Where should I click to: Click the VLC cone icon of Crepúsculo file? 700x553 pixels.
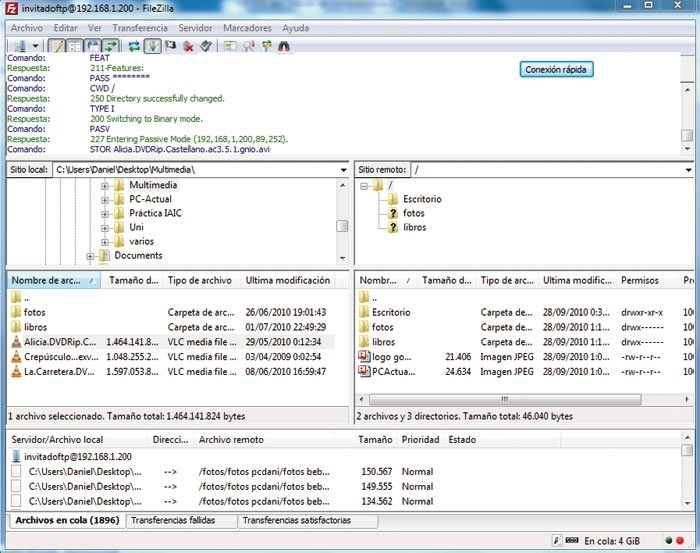16,357
